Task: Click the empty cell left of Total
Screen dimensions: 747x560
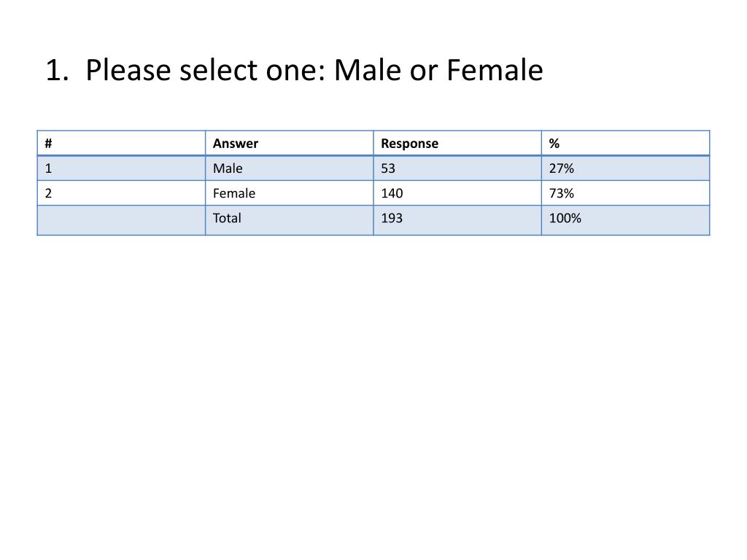Action: tap(122, 220)
